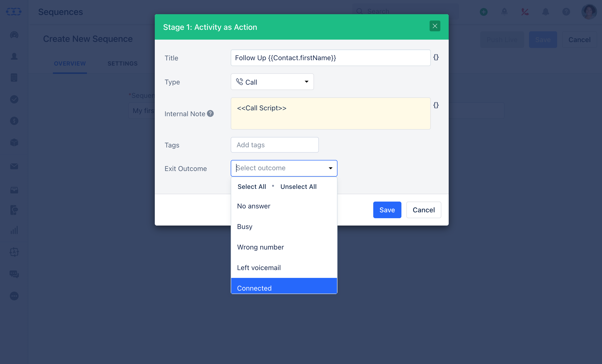Open the help question mark icon
This screenshot has height=364, width=602.
click(566, 12)
